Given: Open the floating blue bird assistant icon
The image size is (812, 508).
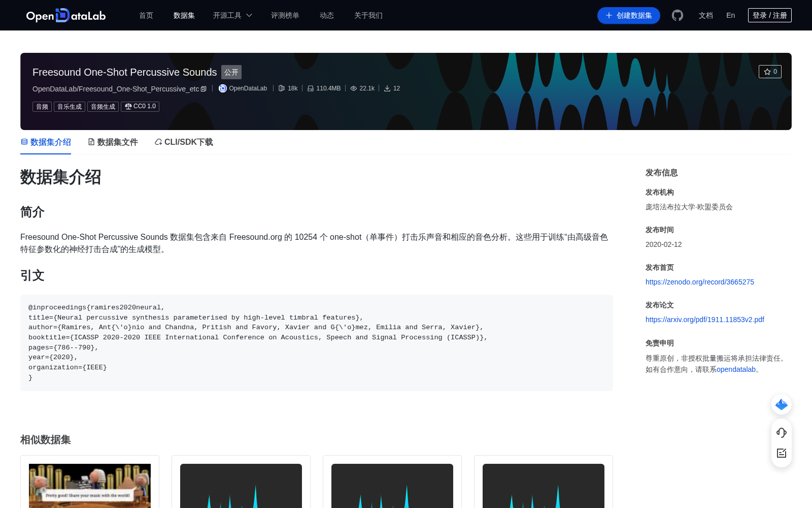Looking at the screenshot, I should click(x=782, y=404).
